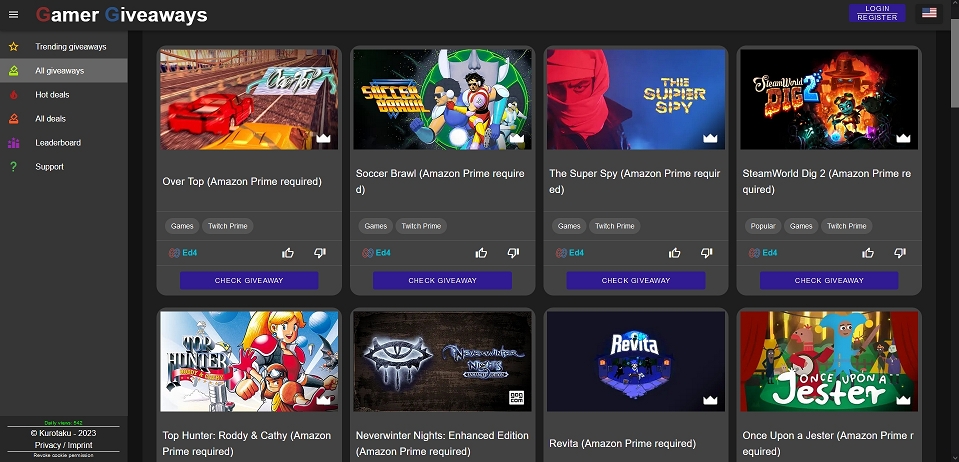Screen dimensions: 959x462
Task: Like The Super Spy giveaway
Action: click(675, 253)
